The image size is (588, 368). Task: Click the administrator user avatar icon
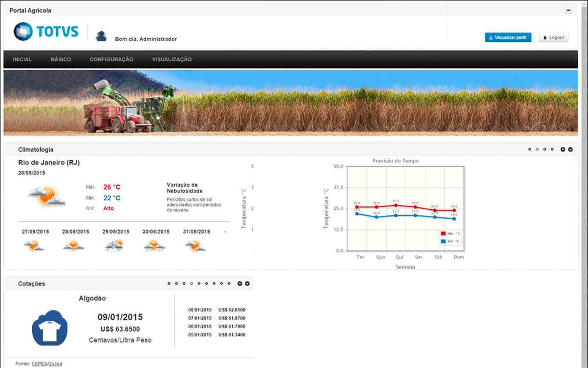coord(101,36)
